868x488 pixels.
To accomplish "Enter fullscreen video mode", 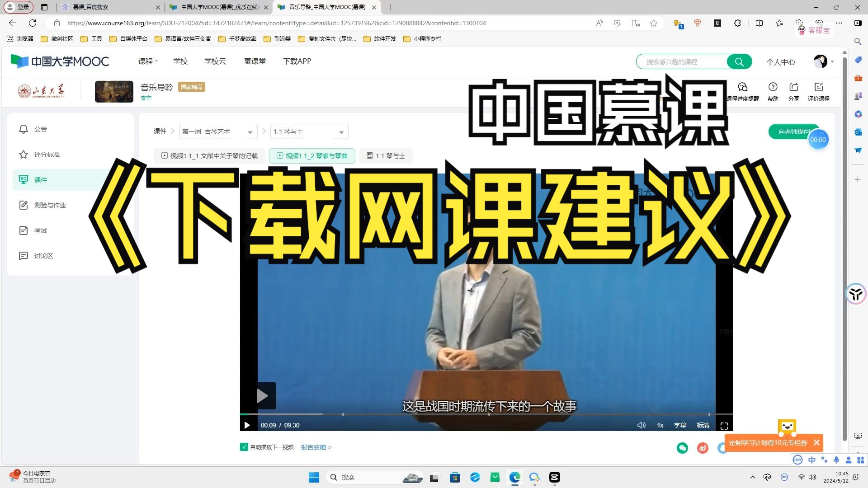I will point(724,426).
